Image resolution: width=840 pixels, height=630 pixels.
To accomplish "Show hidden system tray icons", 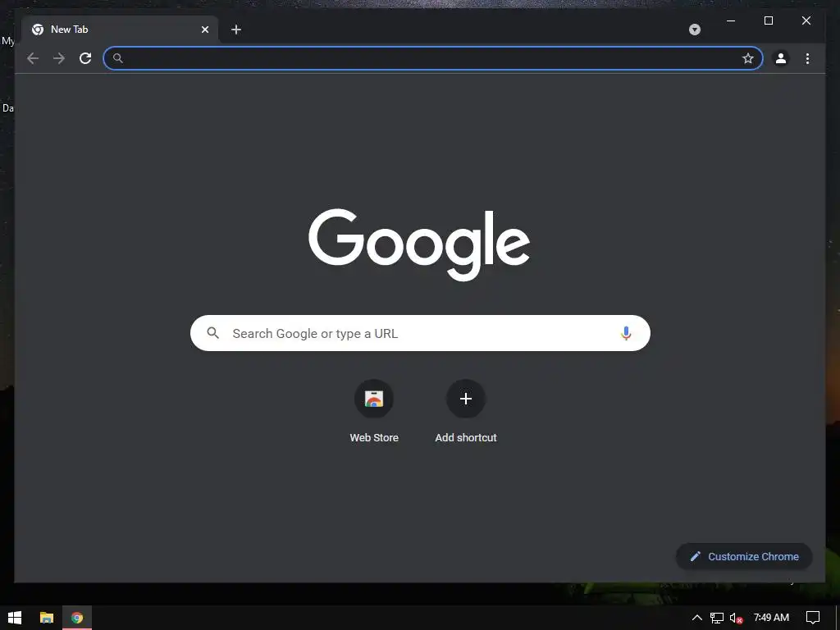I will click(697, 618).
